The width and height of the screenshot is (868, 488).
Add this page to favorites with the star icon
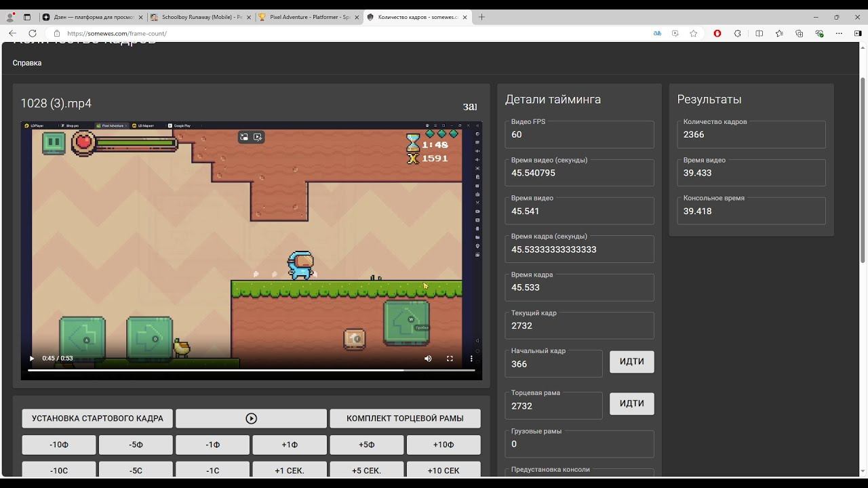tap(694, 33)
